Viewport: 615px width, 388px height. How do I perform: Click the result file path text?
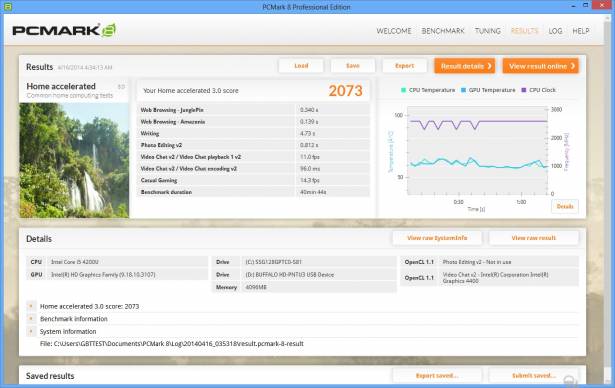pos(171,344)
